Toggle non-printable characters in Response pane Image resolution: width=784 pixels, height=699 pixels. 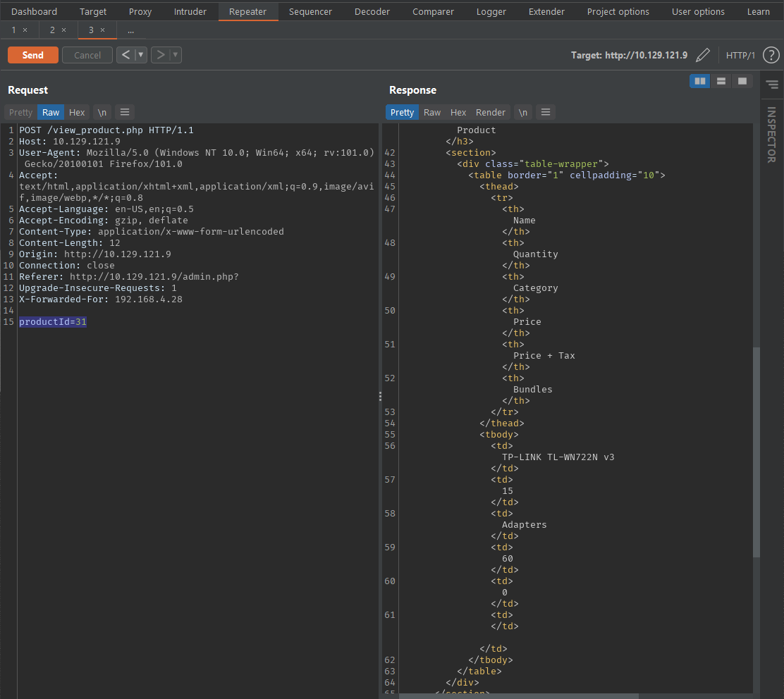point(523,112)
